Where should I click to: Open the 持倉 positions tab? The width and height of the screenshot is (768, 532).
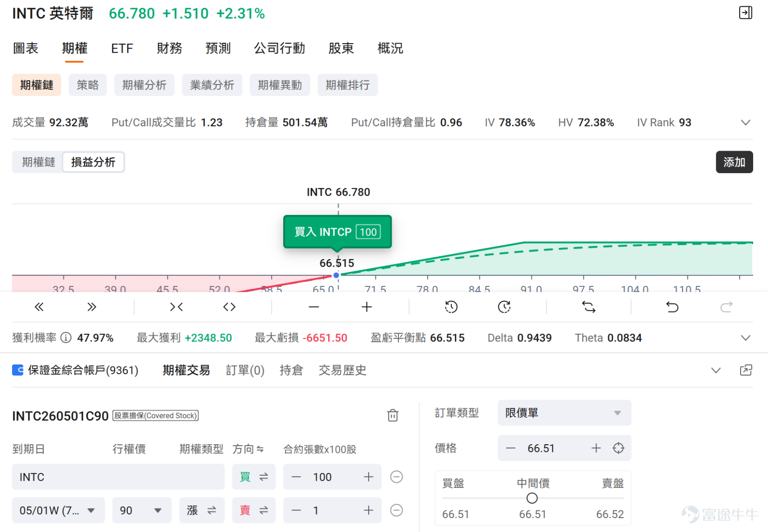click(x=291, y=370)
